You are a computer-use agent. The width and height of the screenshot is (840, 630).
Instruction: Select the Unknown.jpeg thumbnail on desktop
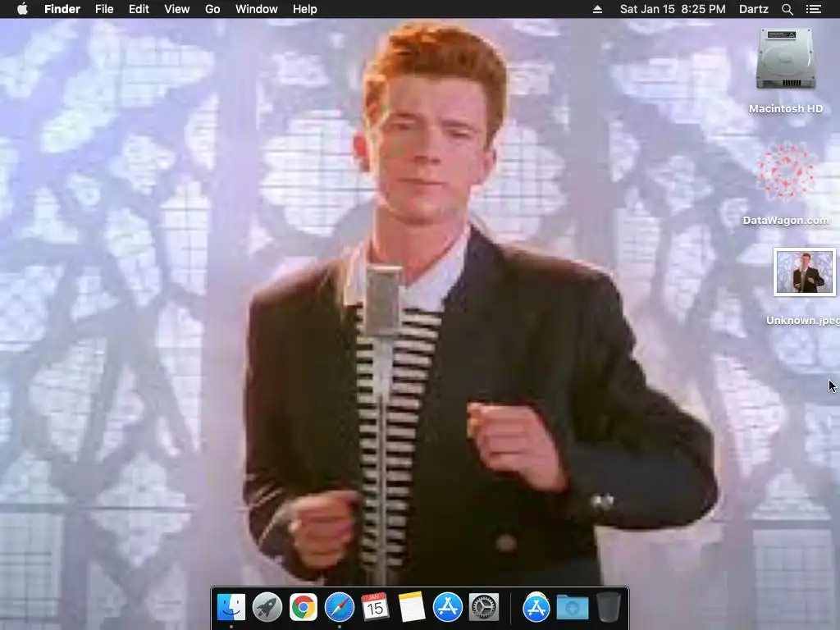point(805,272)
